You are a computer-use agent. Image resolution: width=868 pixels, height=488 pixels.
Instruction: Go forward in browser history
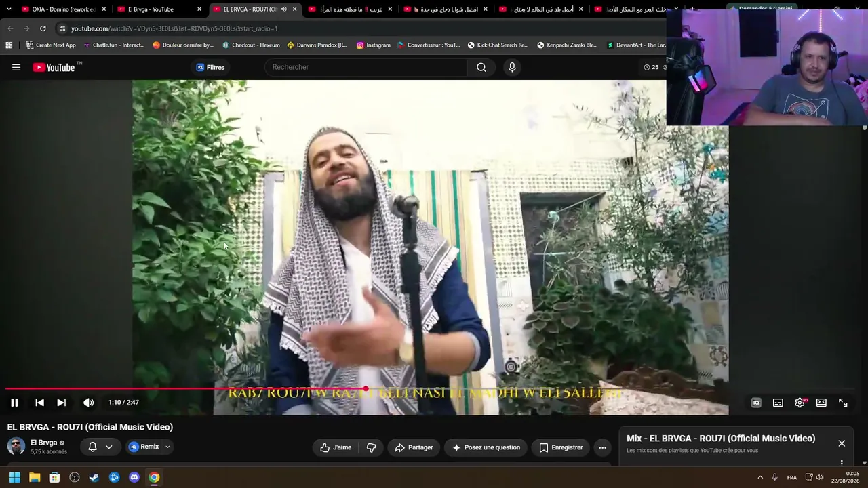click(26, 28)
